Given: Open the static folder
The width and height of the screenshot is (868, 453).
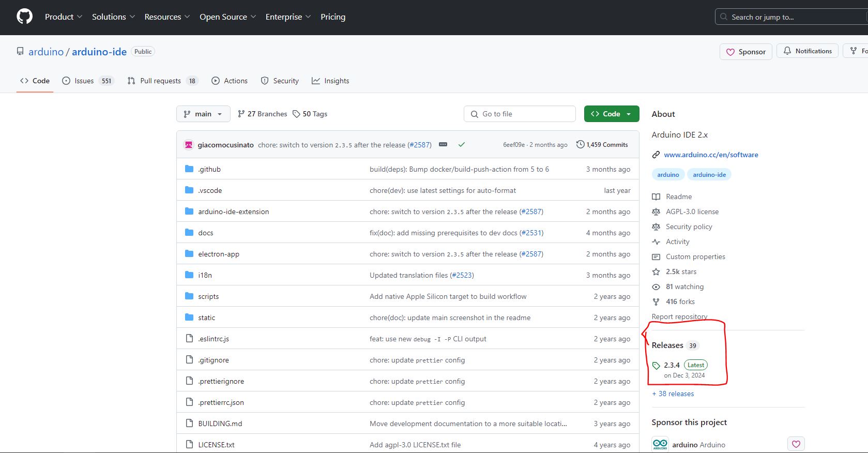Looking at the screenshot, I should pos(206,318).
